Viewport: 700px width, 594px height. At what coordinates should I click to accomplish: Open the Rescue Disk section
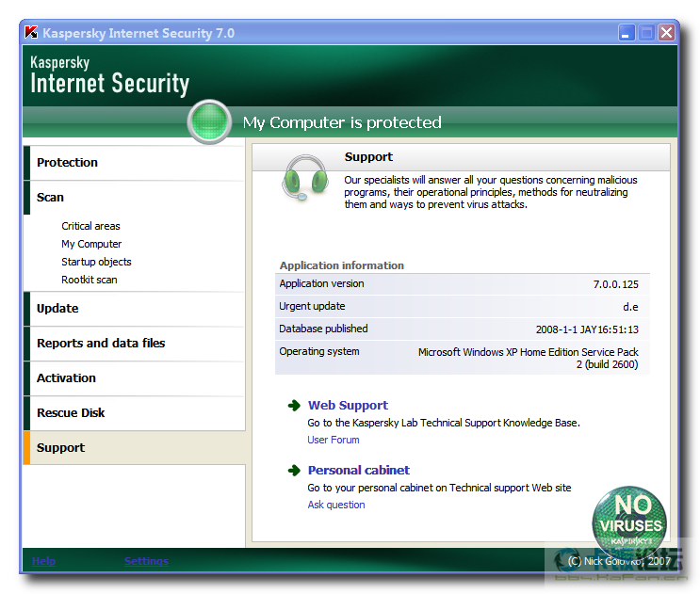pos(134,413)
